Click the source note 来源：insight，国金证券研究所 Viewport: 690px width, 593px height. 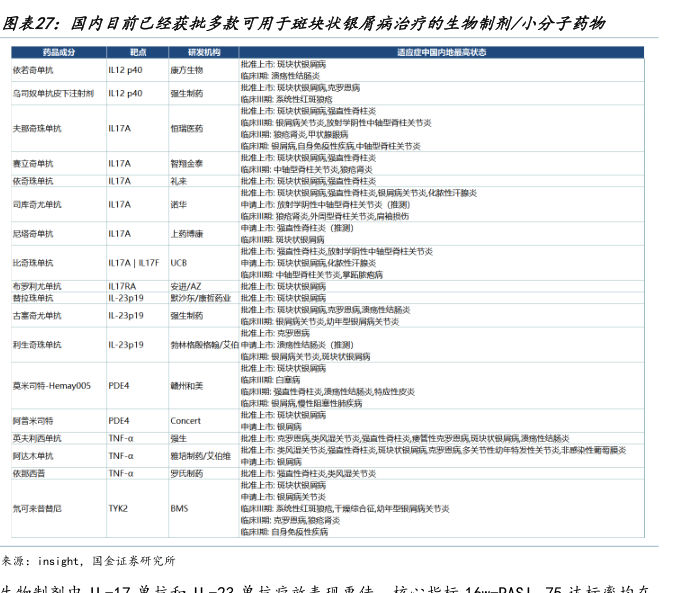pyautogui.click(x=88, y=561)
